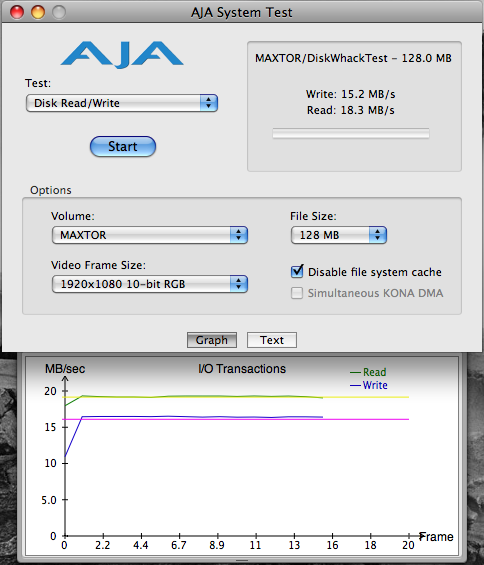
Task: Click the AJA logo
Action: pos(122,54)
